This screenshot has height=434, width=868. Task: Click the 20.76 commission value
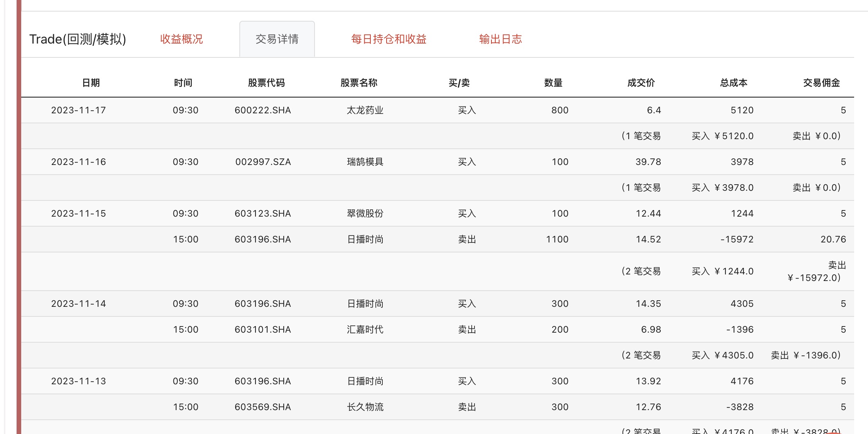coord(833,239)
